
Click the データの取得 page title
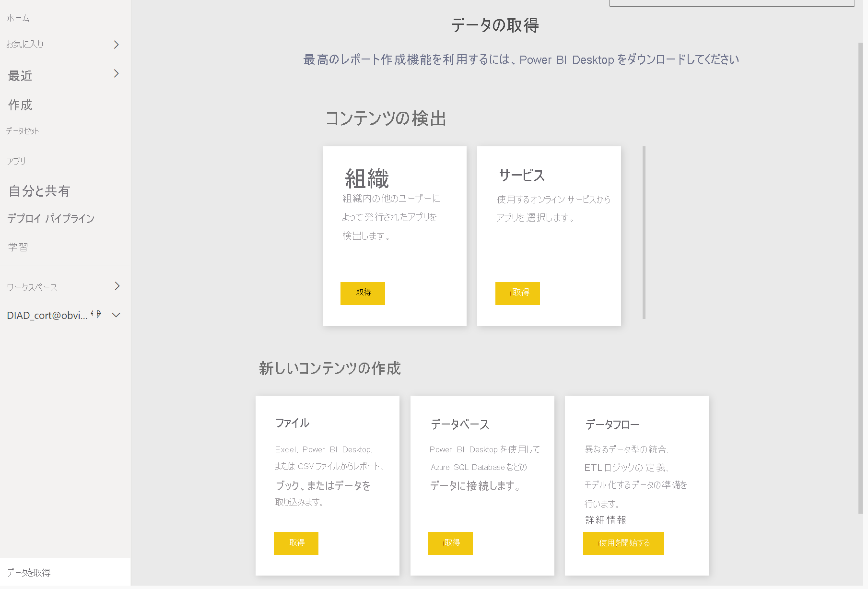pyautogui.click(x=495, y=25)
